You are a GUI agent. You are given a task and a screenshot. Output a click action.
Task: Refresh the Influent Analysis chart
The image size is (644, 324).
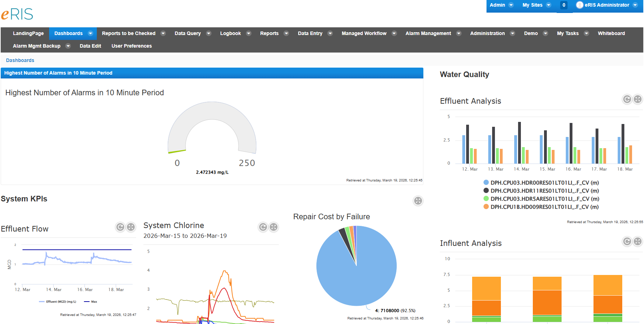click(x=627, y=241)
